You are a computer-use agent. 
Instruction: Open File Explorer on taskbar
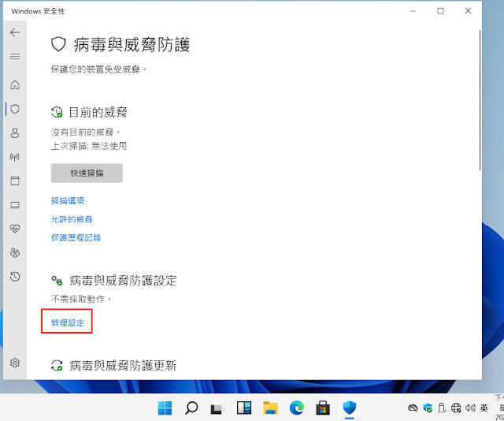pos(270,408)
